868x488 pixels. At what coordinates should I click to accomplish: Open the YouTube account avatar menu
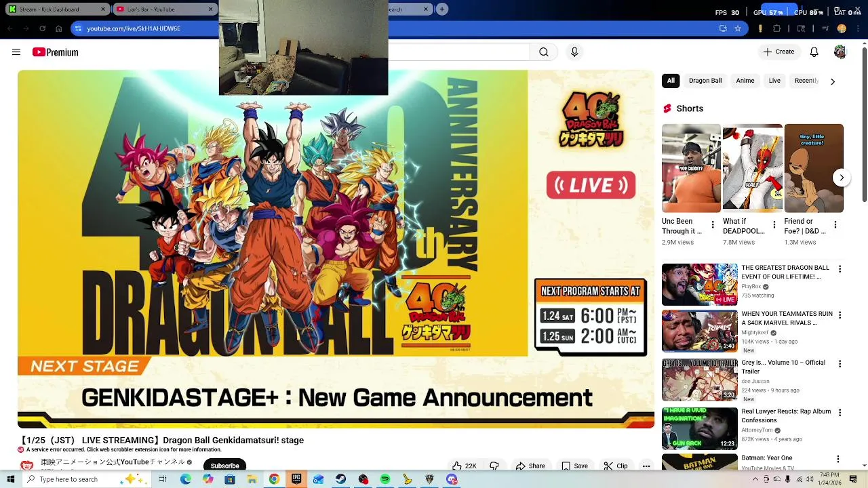[840, 52]
